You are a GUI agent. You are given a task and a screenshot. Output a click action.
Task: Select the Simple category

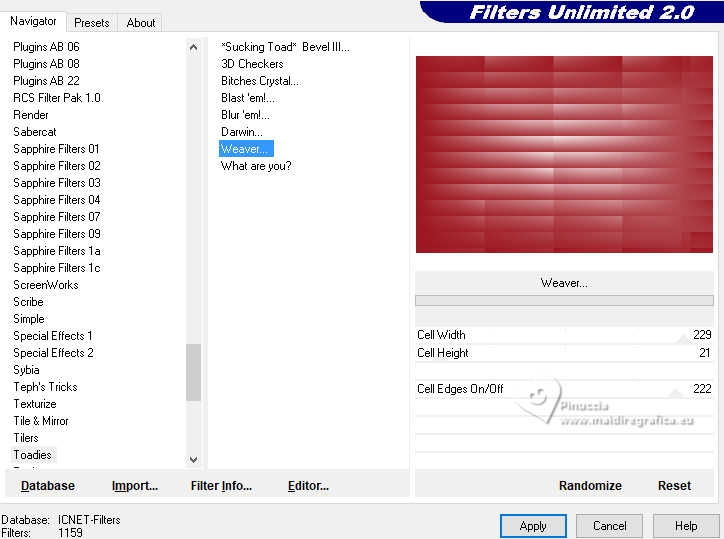point(29,319)
